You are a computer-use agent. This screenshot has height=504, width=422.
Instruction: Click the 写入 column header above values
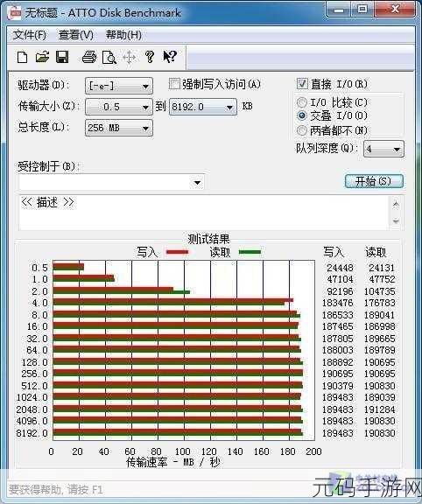334,252
